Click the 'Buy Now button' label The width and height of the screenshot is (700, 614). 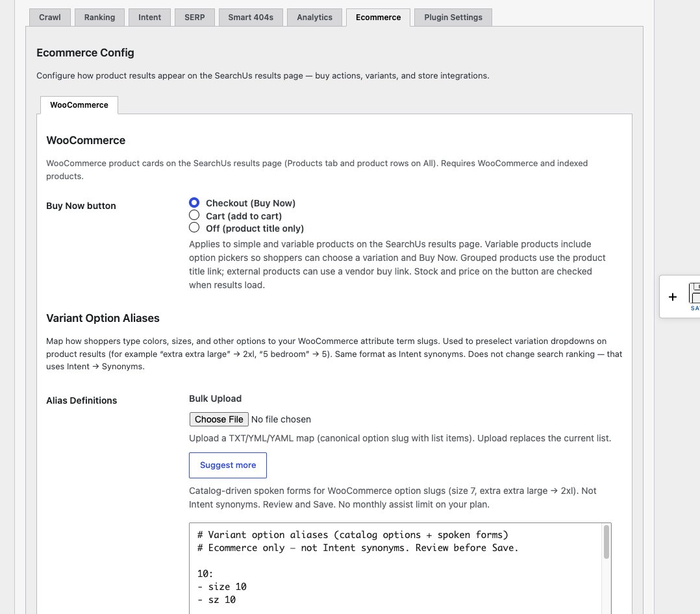[x=81, y=206]
